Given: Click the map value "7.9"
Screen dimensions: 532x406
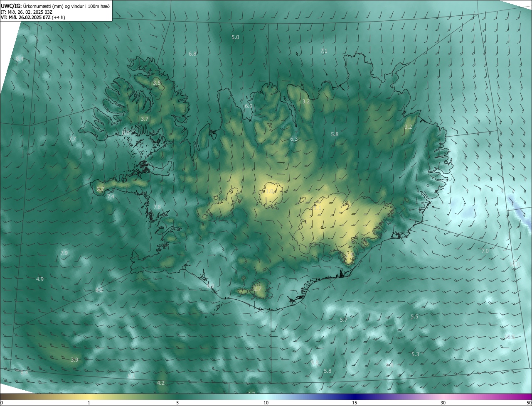Looking at the screenshot, I should tap(64, 253).
